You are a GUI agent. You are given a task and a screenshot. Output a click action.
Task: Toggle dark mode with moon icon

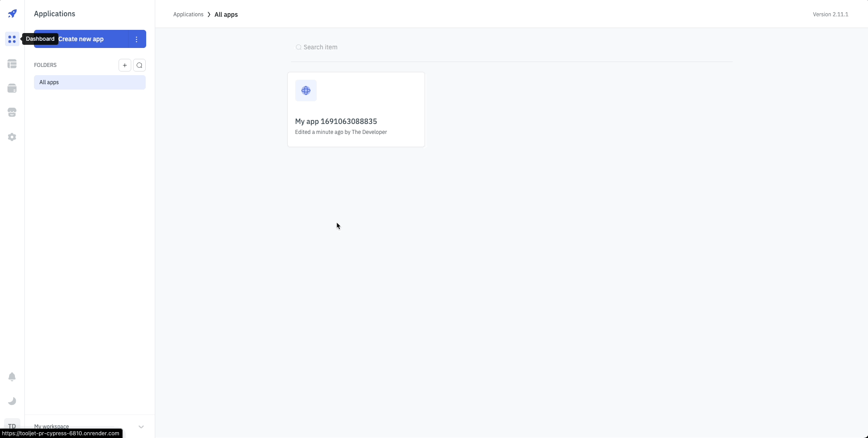tap(12, 401)
